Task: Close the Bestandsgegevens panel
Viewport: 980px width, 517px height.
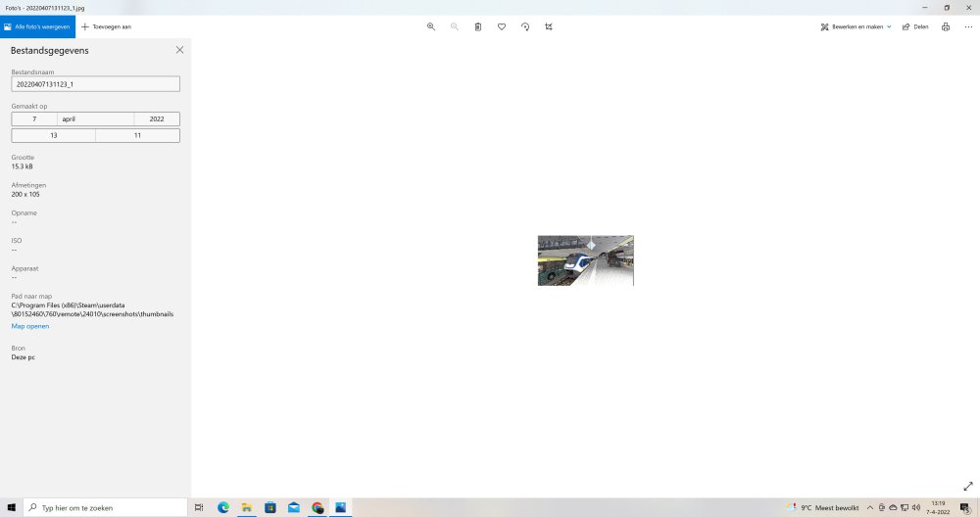Action: click(x=179, y=50)
